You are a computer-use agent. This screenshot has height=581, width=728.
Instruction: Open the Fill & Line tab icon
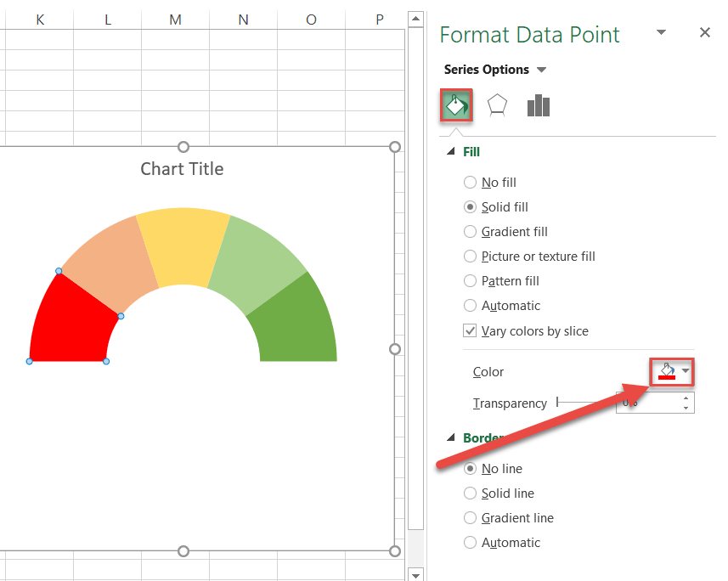456,105
